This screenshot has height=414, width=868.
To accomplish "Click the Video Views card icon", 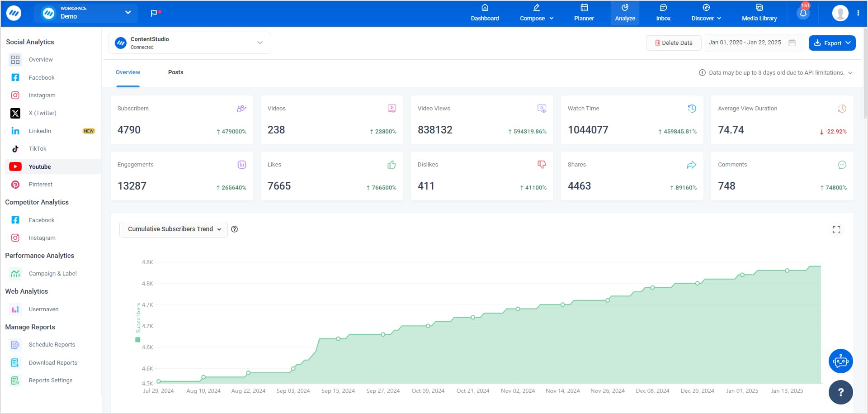I will pos(542,109).
